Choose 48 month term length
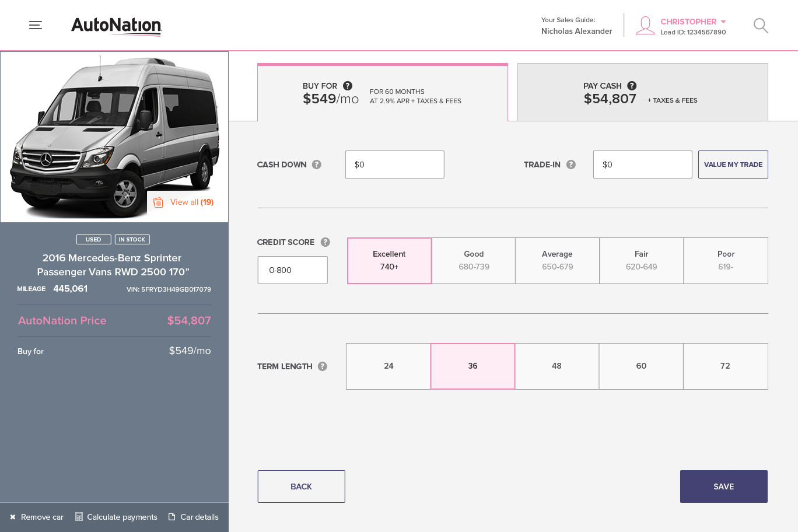The width and height of the screenshot is (798, 532). 556,366
